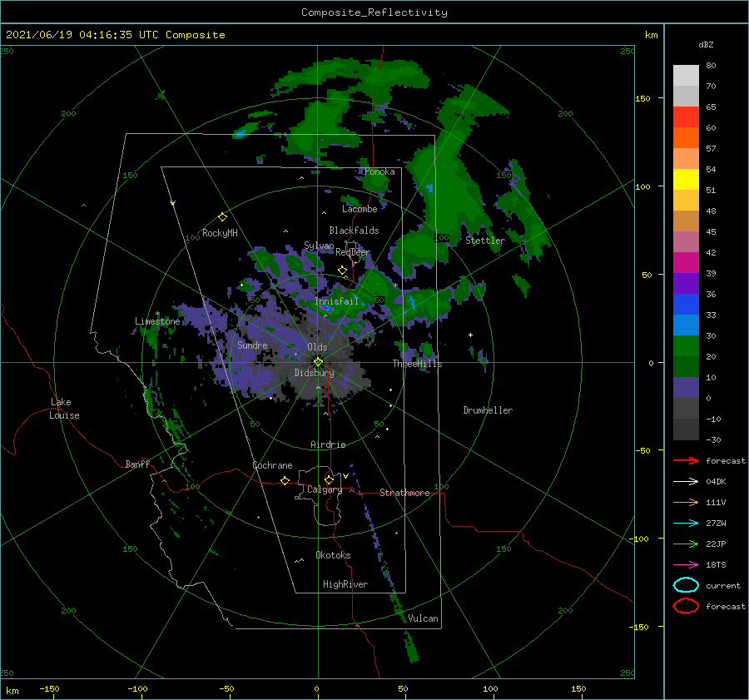Click the Stettler label
This screenshot has width=749, height=700.
485,241
